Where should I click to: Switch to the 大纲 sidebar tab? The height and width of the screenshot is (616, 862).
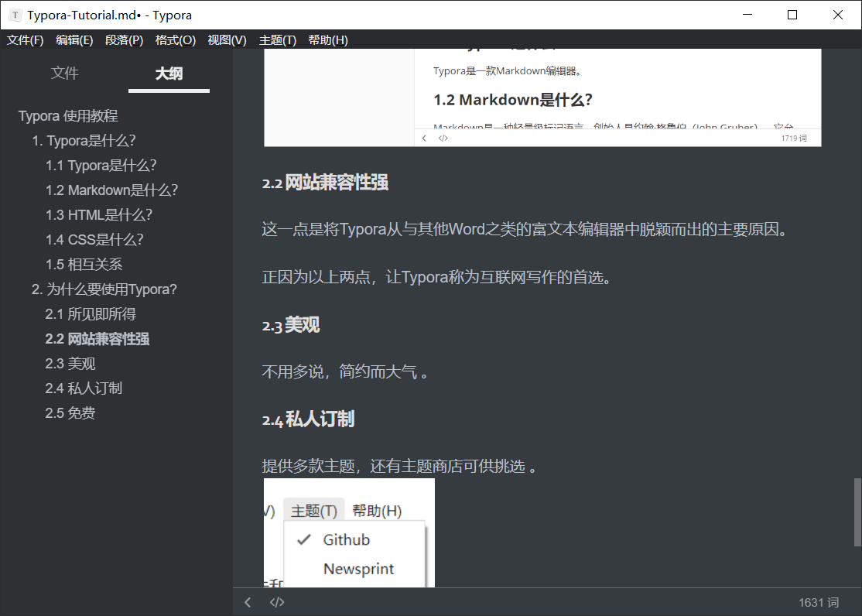click(169, 74)
